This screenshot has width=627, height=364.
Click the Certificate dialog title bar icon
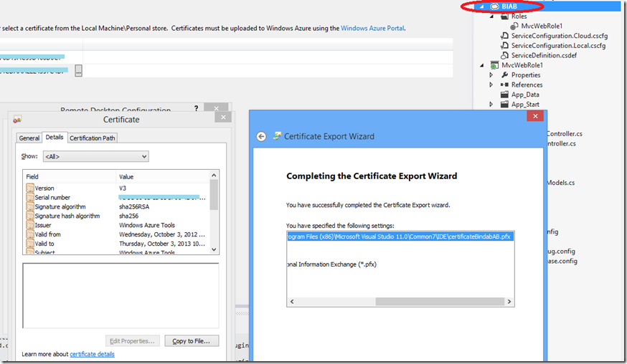pyautogui.click(x=17, y=120)
